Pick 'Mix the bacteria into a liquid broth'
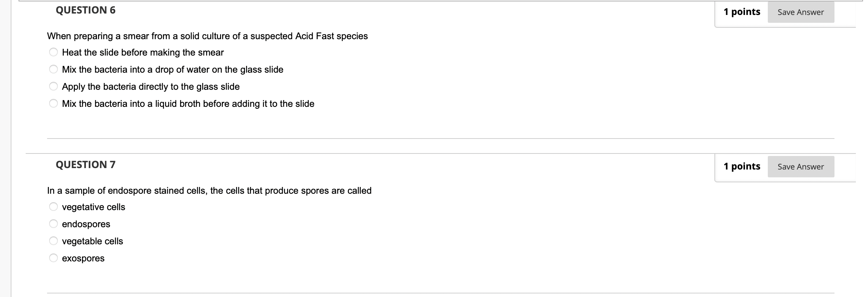868x297 pixels. (188, 104)
